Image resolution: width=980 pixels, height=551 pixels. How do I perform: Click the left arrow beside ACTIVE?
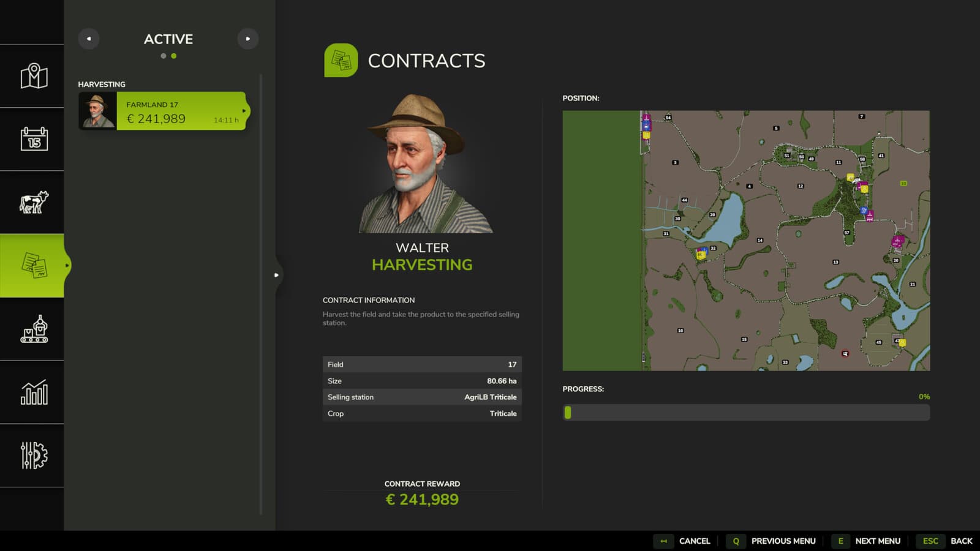[x=89, y=39]
